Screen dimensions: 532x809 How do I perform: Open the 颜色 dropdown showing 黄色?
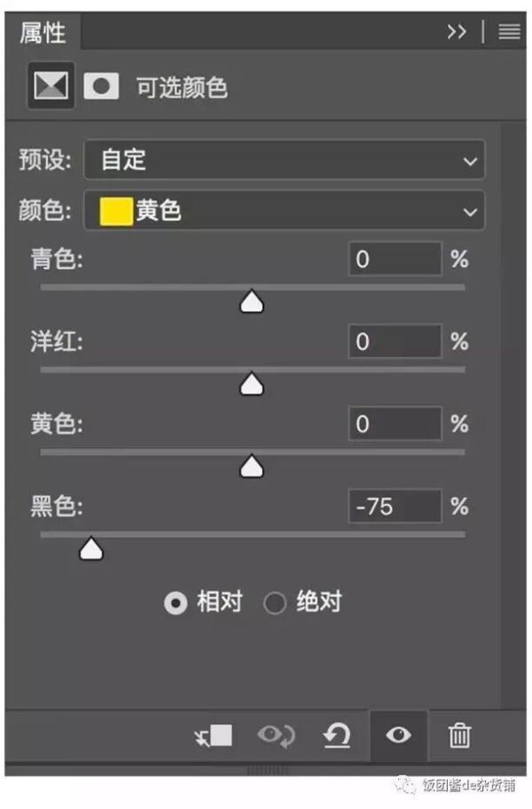pyautogui.click(x=284, y=210)
